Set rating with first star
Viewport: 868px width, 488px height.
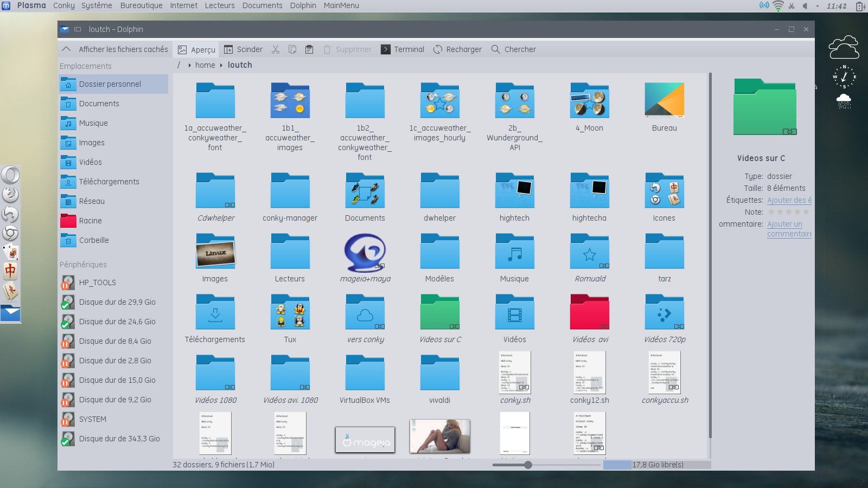pyautogui.click(x=771, y=212)
